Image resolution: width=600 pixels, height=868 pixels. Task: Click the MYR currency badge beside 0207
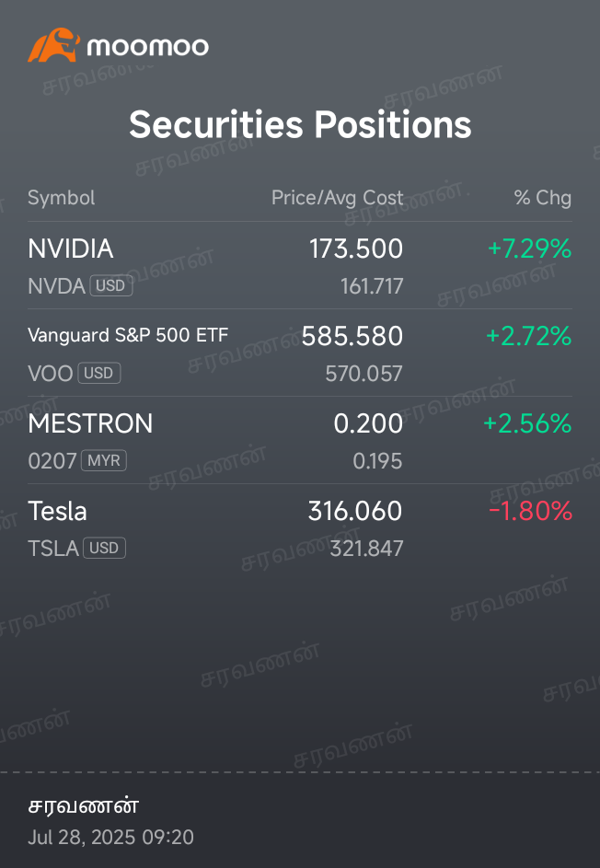pos(104,460)
